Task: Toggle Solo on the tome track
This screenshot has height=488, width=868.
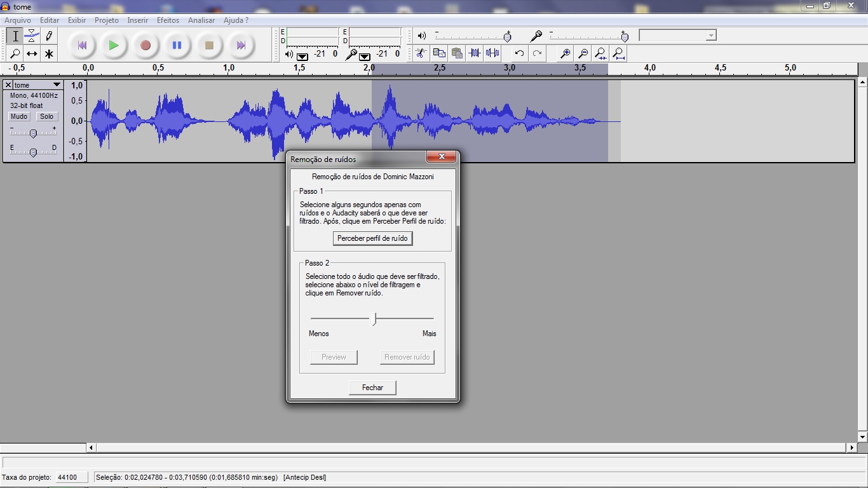Action: point(46,116)
